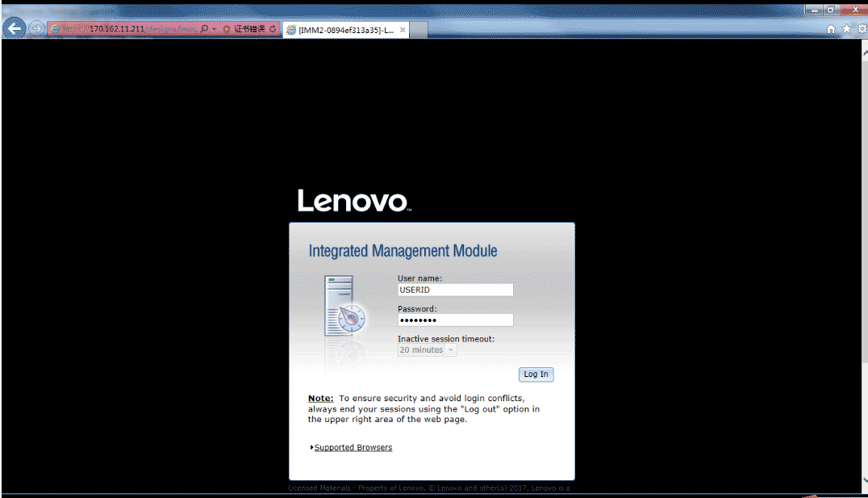868x498 pixels.
Task: Click the Log In button
Action: (536, 375)
